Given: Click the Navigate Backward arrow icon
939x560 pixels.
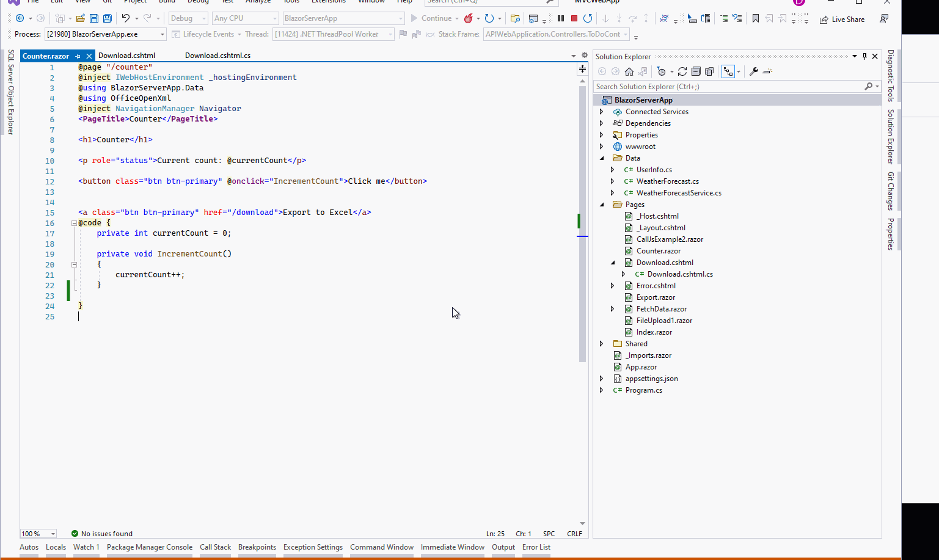Looking at the screenshot, I should (20, 18).
